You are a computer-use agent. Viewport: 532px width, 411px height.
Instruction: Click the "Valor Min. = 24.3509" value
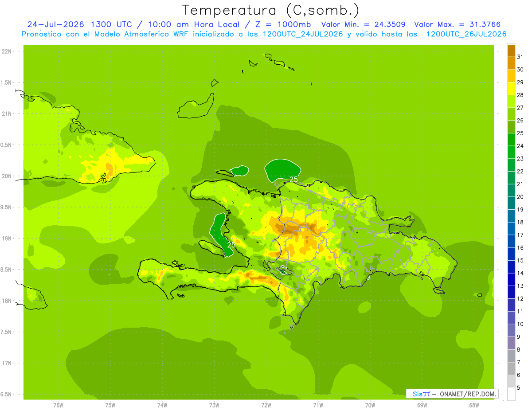coord(363,24)
